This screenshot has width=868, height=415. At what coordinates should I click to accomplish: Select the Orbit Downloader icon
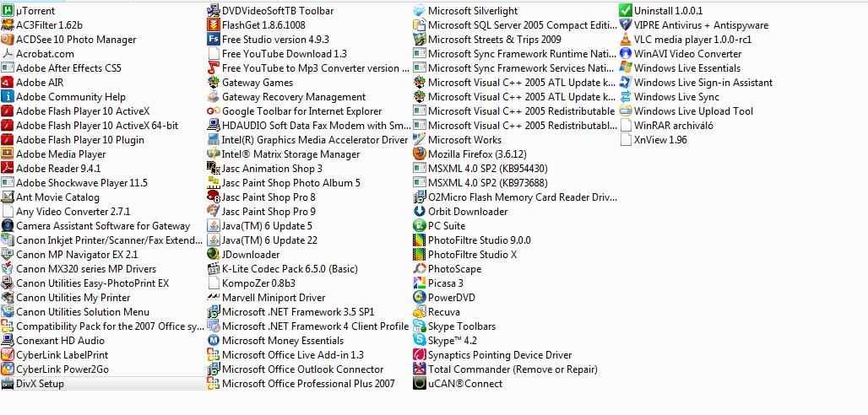point(419,212)
